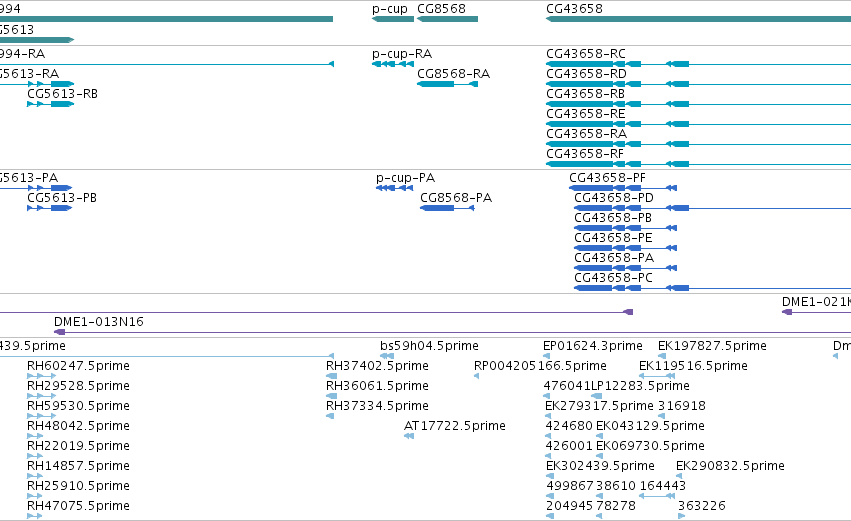
Task: Select BAC clone label DME1-013N16
Action: (99, 322)
